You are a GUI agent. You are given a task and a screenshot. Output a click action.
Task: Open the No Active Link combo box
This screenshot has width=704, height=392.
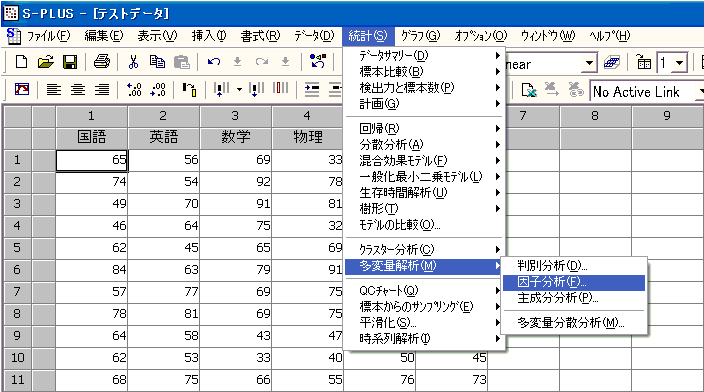pyautogui.click(x=700, y=92)
